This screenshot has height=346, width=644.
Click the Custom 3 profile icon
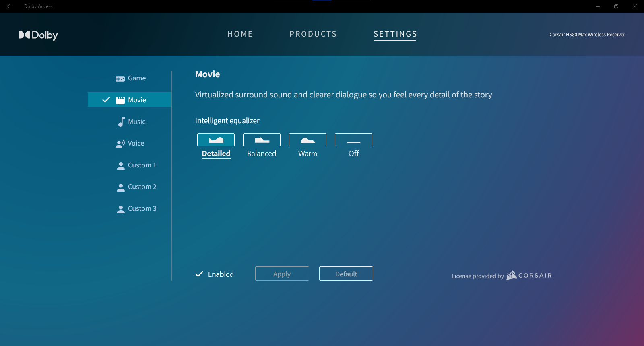(121, 209)
